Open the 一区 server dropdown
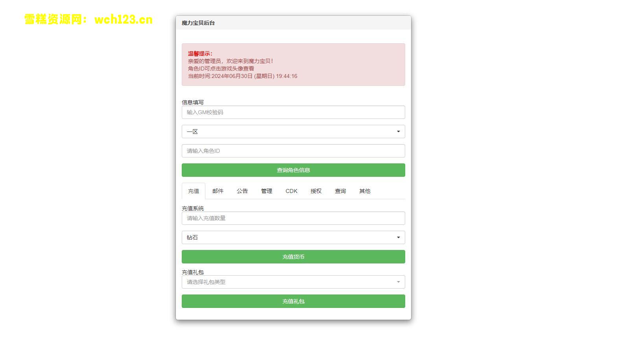The width and height of the screenshot is (644, 352). 293,132
